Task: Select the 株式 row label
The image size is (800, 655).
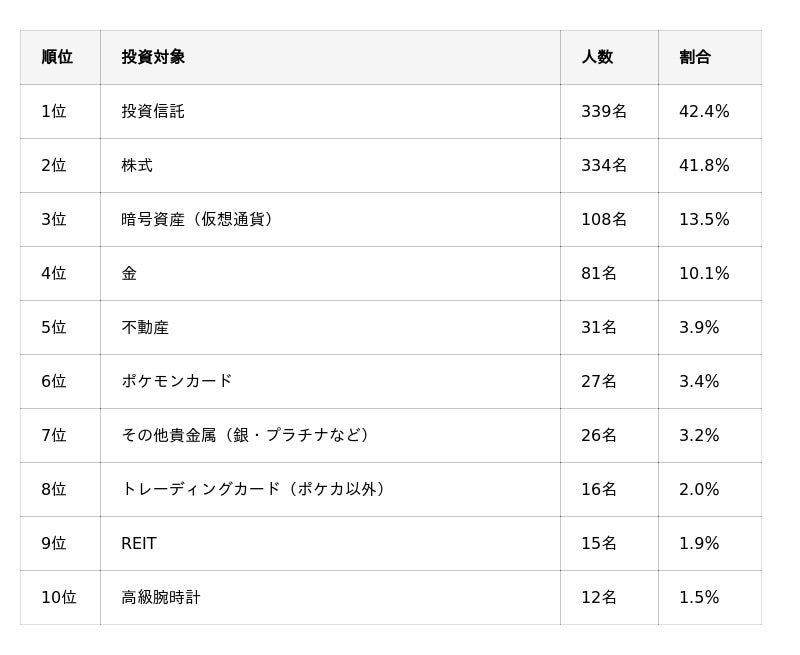Action: click(x=137, y=165)
